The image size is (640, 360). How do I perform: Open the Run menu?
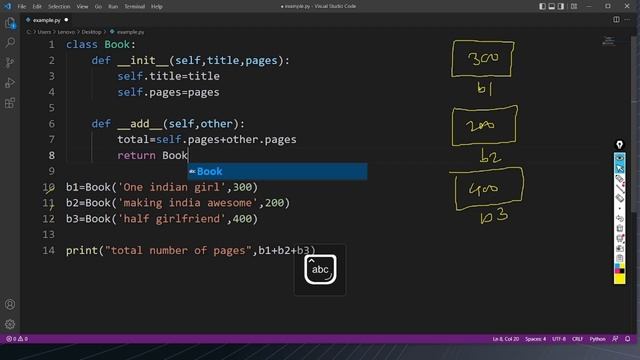113,7
